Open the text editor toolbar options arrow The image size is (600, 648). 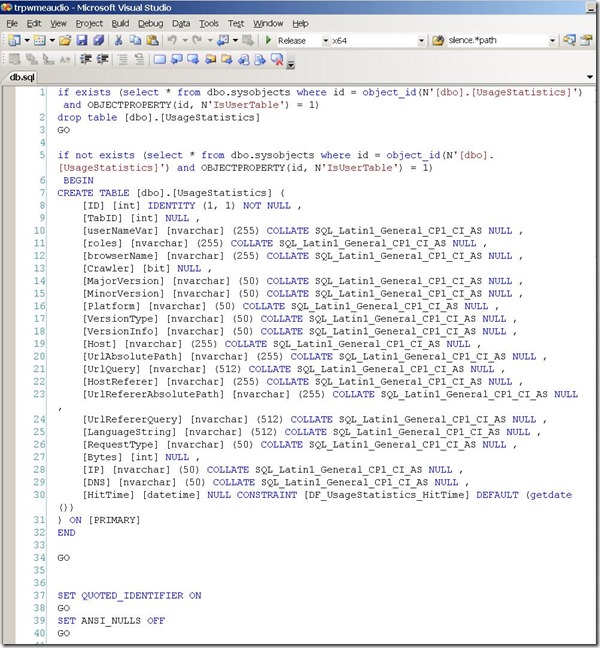click(291, 64)
